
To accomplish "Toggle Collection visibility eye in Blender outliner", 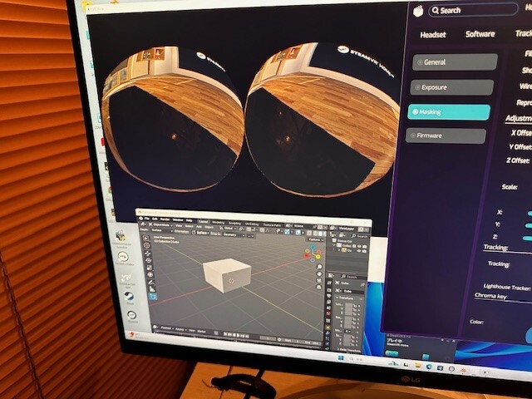I will tap(359, 246).
